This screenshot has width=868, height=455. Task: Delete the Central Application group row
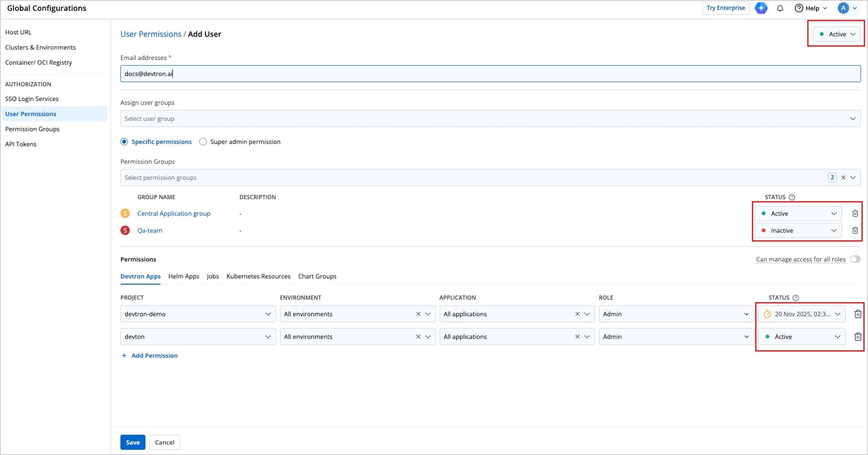coord(855,213)
